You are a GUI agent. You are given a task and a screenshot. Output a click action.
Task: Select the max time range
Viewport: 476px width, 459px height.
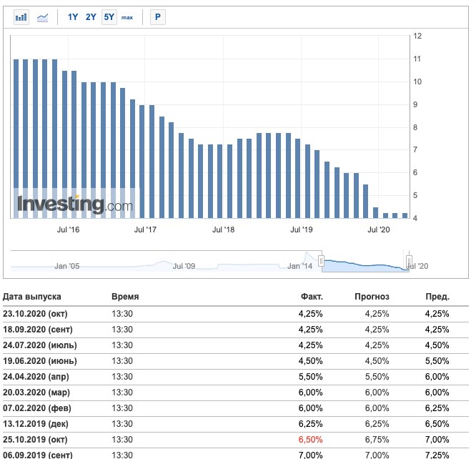(x=127, y=18)
